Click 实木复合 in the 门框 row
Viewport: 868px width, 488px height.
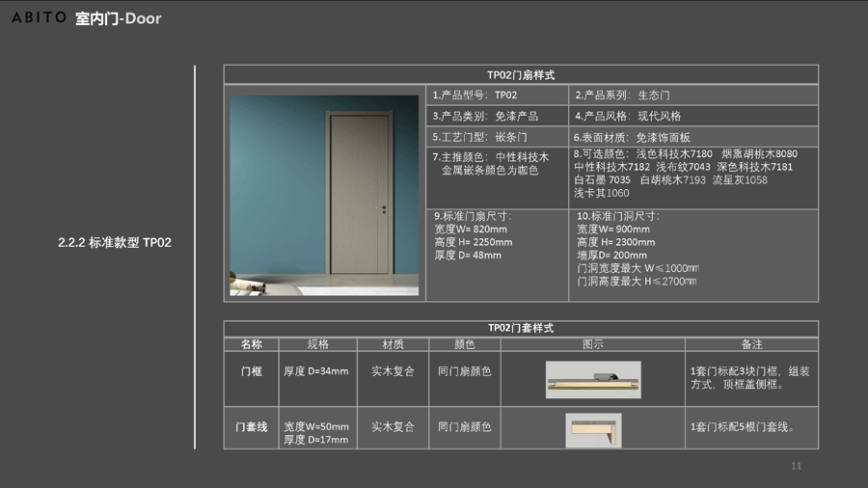[393, 371]
